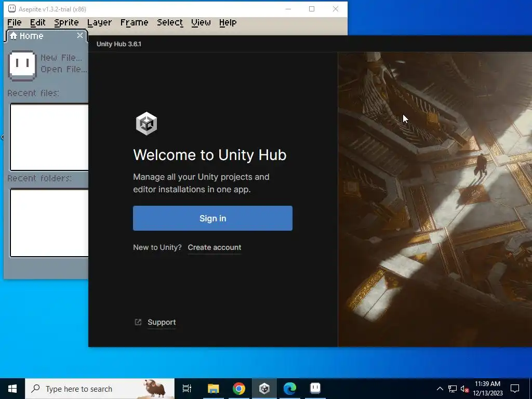Open the Sprite menu in Aseprite
The height and width of the screenshot is (399, 532).
(66, 22)
